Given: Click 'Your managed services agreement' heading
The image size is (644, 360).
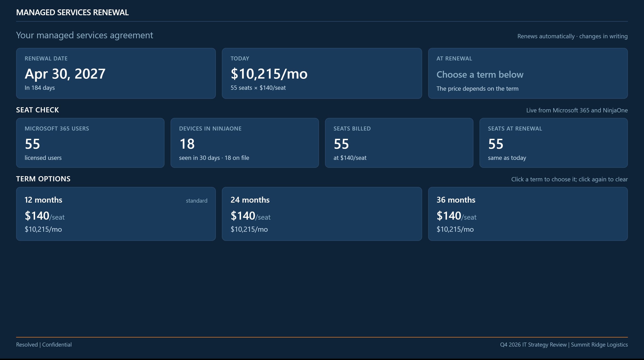Looking at the screenshot, I should click(85, 35).
